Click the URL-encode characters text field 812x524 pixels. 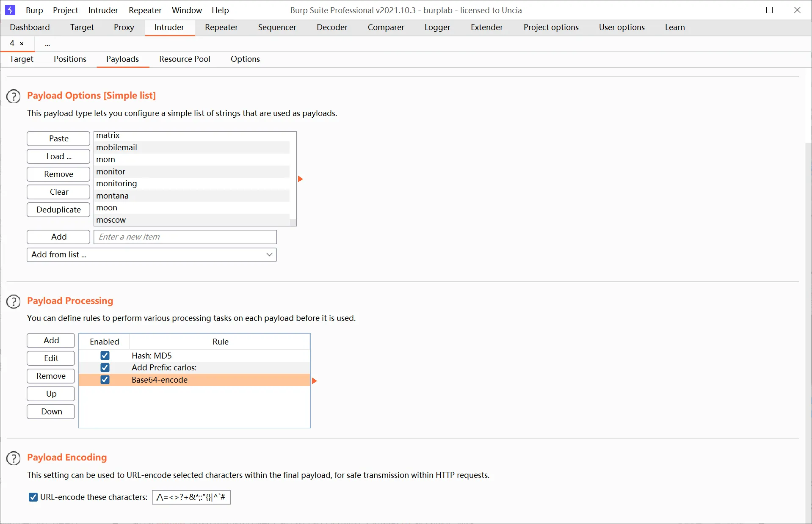191,497
